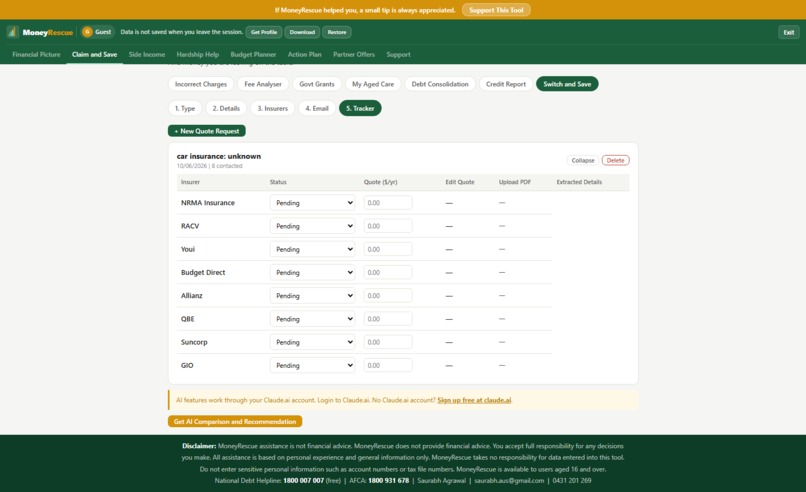Click Support This Tool button

tap(496, 10)
